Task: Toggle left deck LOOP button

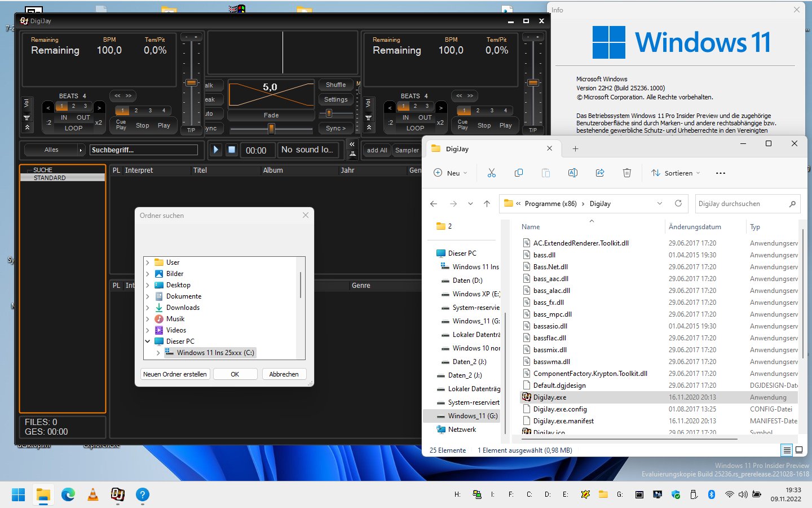Action: [x=73, y=128]
